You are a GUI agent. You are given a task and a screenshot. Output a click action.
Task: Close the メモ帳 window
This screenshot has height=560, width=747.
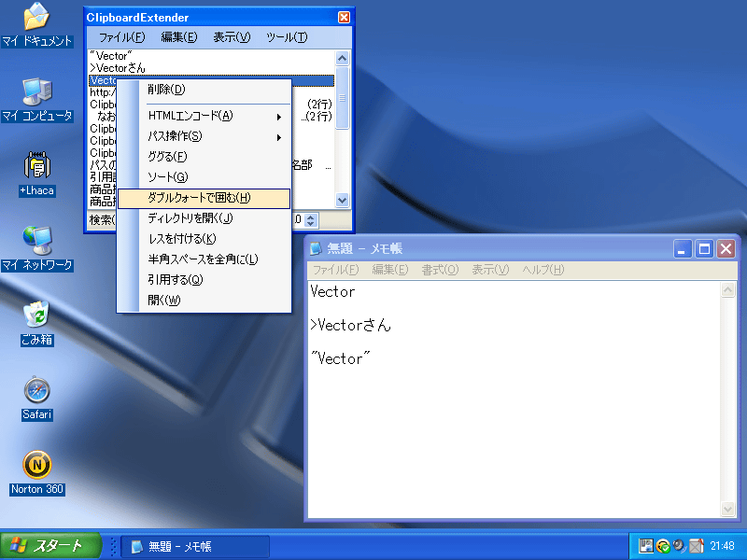[x=726, y=248]
